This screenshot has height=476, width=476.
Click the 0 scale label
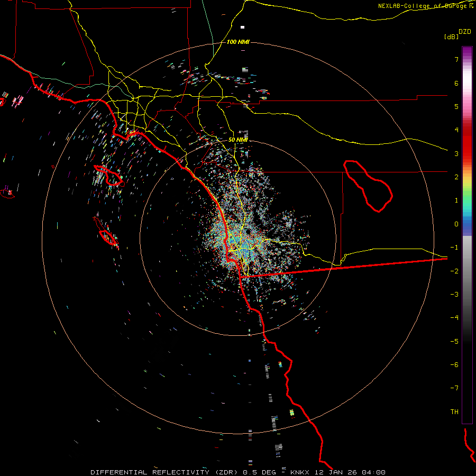click(456, 224)
